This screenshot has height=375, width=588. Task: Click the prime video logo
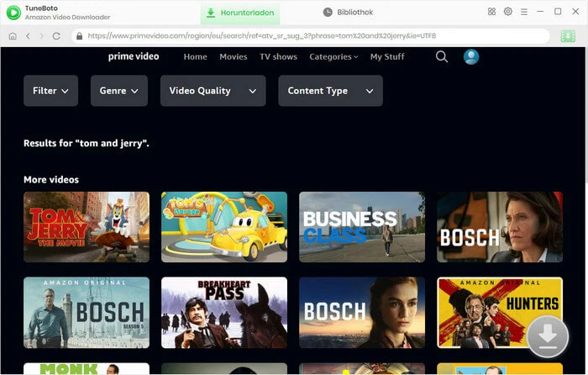(134, 56)
